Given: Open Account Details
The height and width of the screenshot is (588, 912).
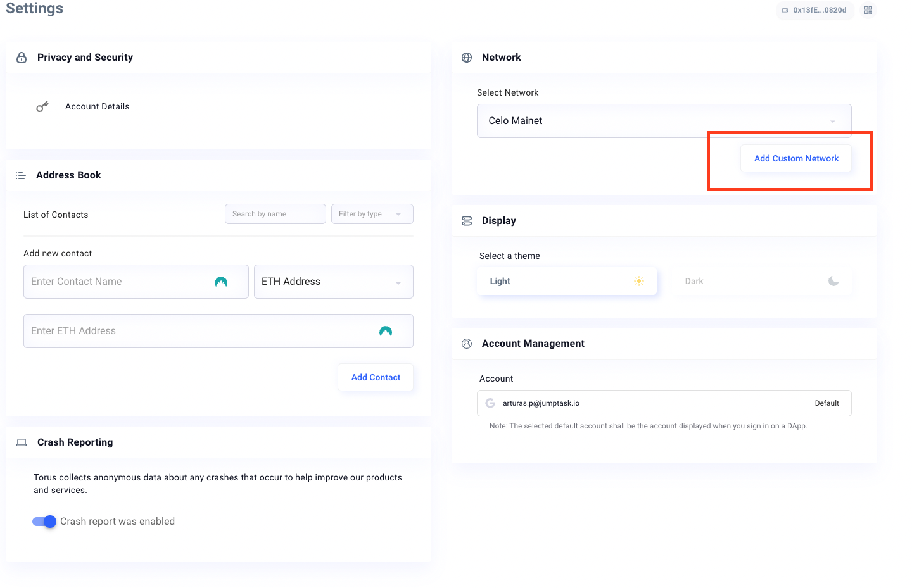Looking at the screenshot, I should 97,106.
